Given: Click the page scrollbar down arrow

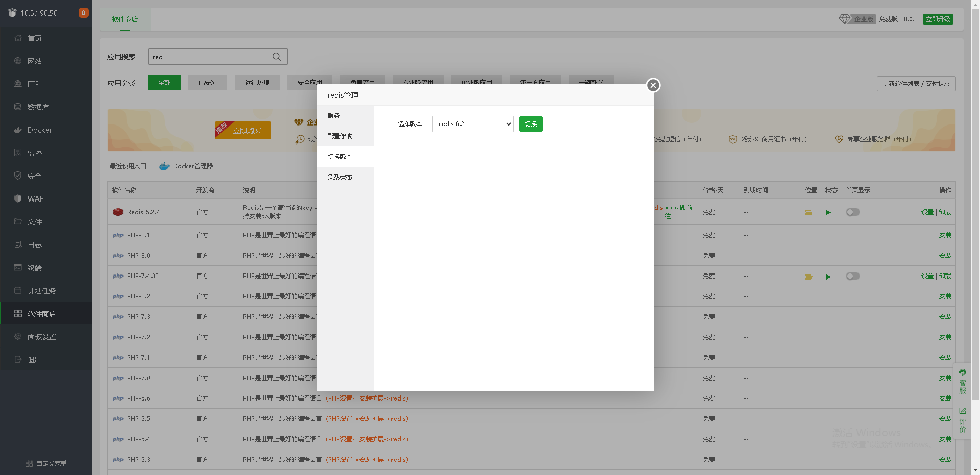Looking at the screenshot, I should pyautogui.click(x=975, y=470).
